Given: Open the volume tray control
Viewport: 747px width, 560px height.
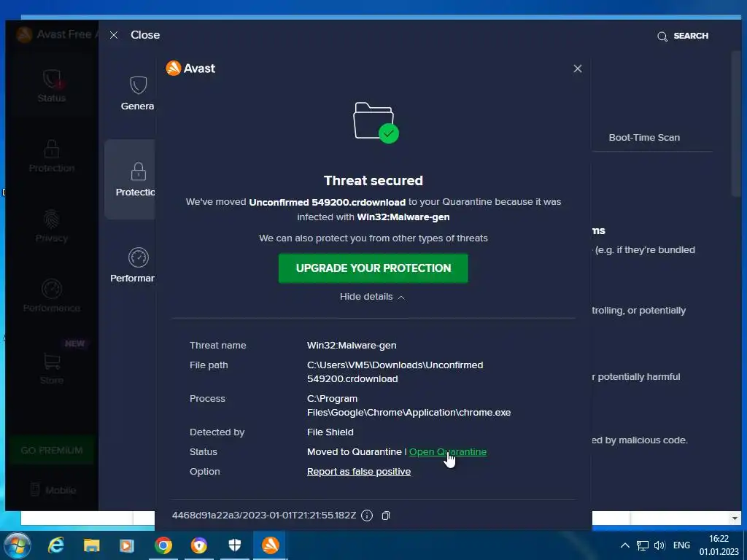Looking at the screenshot, I should (659, 545).
